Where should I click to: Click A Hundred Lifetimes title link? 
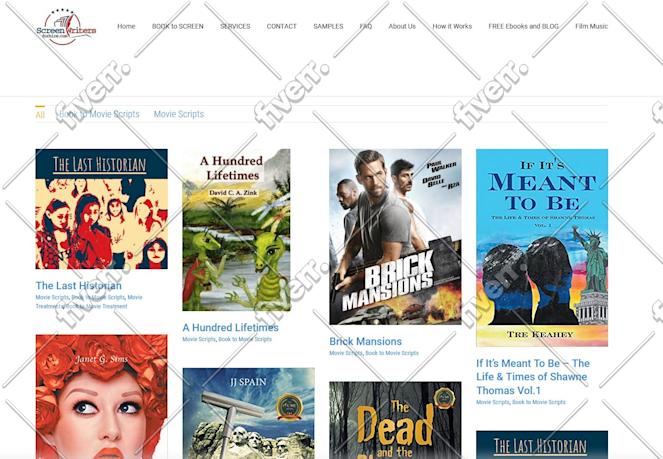pos(230,328)
